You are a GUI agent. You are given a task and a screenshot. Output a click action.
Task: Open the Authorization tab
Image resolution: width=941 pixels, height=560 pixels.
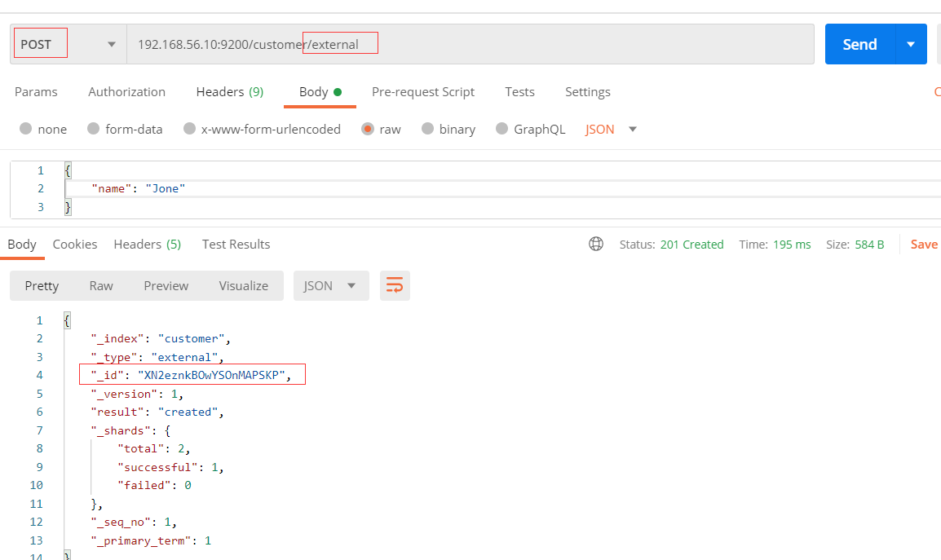126,92
